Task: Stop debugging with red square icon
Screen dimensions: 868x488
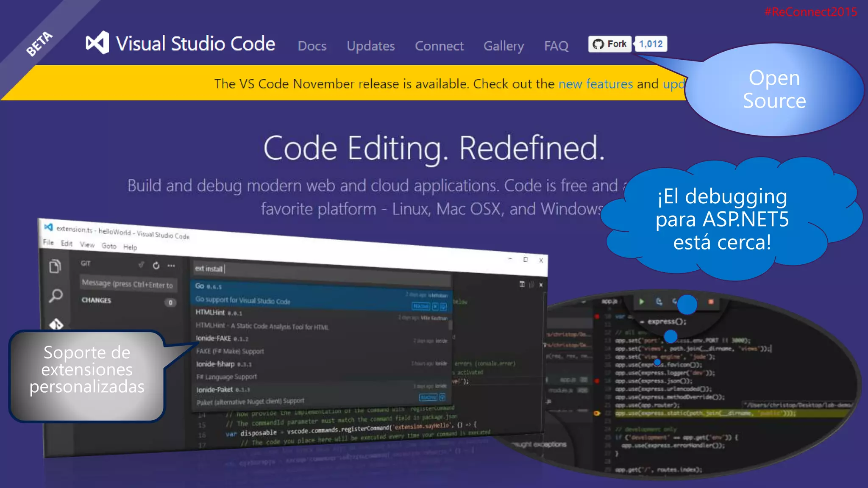Action: pos(711,302)
